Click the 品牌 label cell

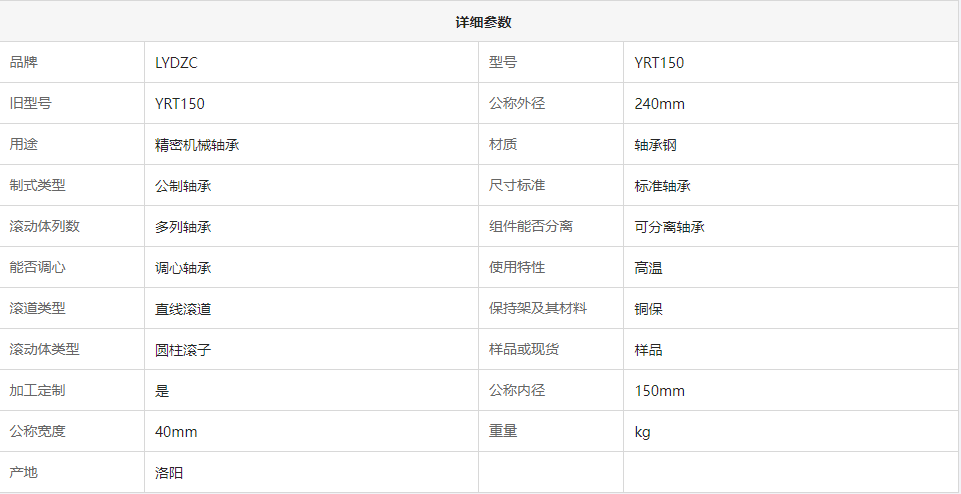[24, 63]
